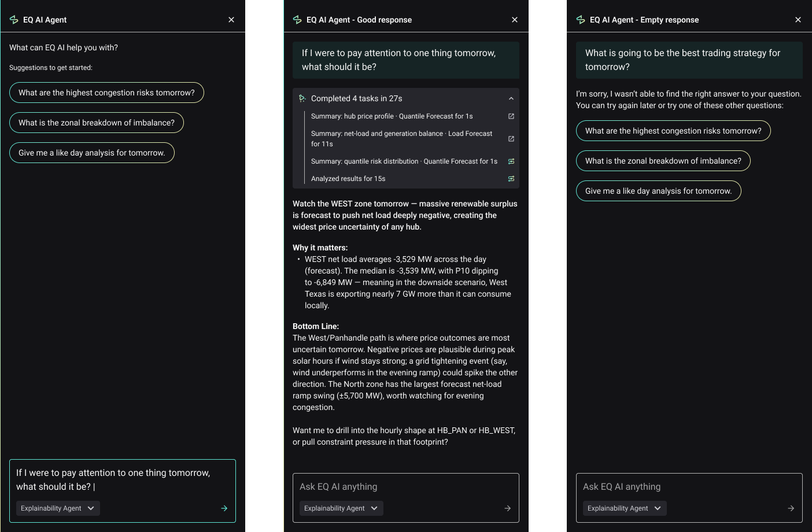Viewport: 812px width, 532px height.
Task: Click the send arrow in the first panel
Action: click(x=224, y=508)
